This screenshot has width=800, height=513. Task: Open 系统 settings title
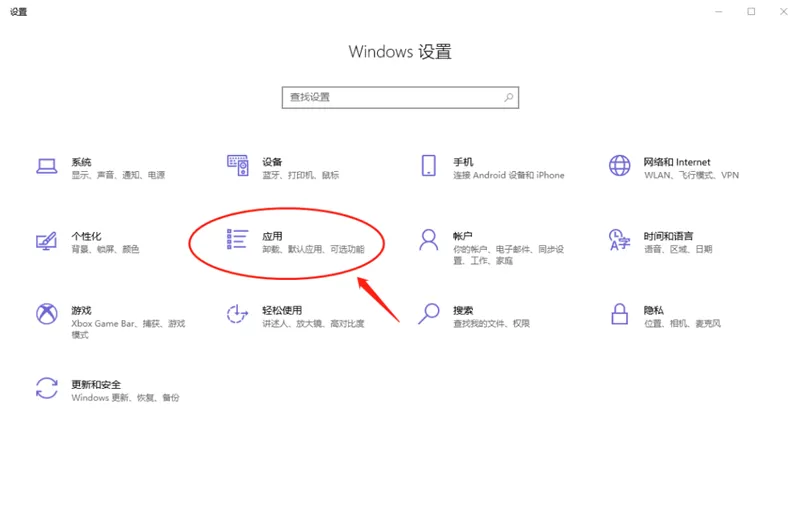point(81,162)
